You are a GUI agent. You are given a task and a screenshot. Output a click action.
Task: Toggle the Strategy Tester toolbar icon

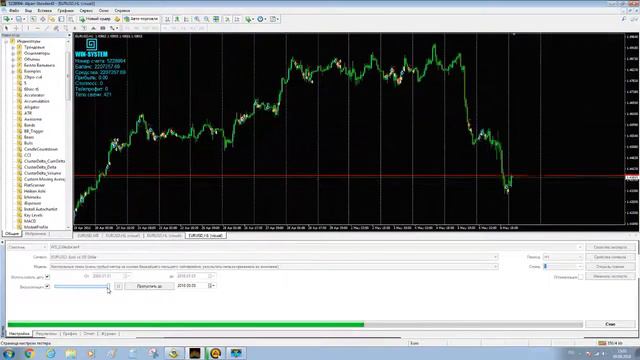pos(71,19)
